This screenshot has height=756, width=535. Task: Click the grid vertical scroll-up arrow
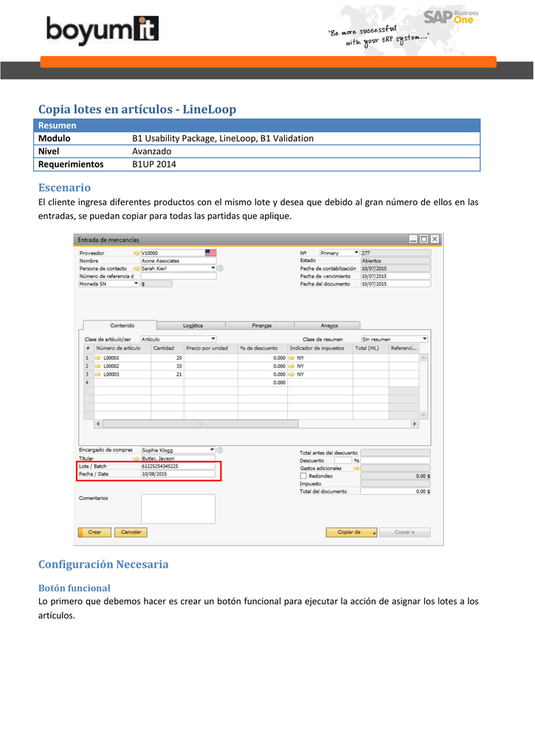point(423,358)
